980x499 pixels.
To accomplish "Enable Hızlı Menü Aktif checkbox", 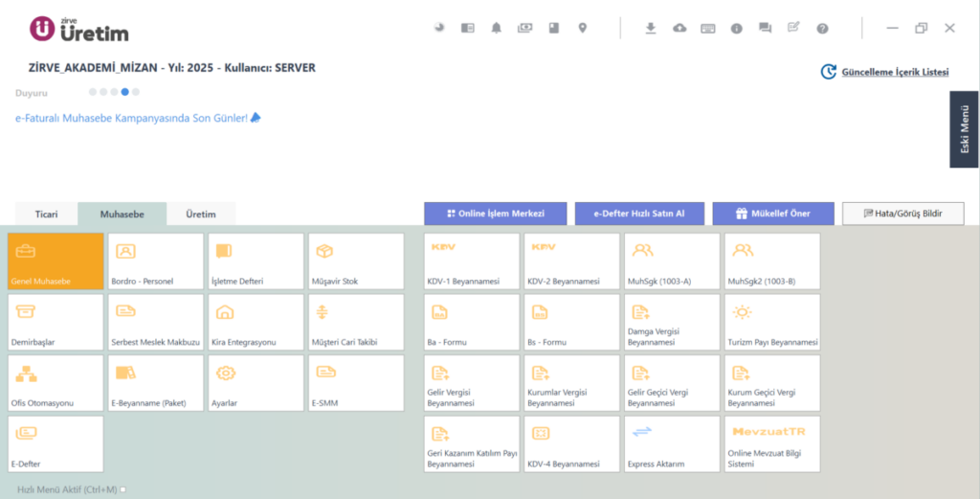I will point(123,489).
